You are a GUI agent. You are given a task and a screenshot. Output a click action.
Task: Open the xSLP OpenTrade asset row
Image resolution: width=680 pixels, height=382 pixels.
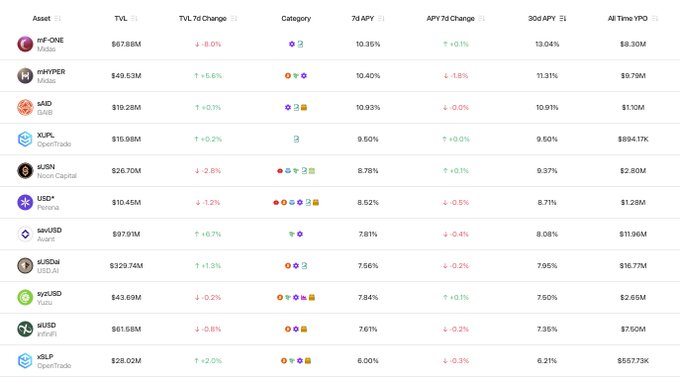point(340,361)
